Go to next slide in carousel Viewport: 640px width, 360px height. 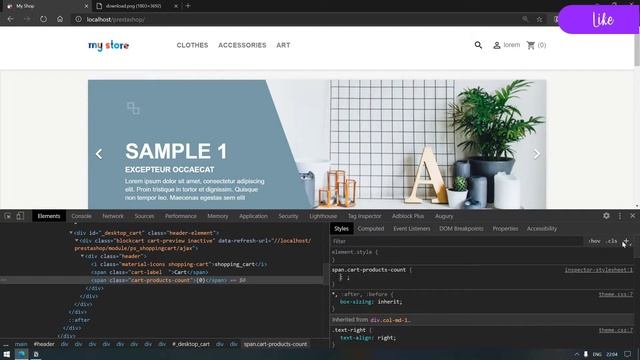click(x=536, y=154)
